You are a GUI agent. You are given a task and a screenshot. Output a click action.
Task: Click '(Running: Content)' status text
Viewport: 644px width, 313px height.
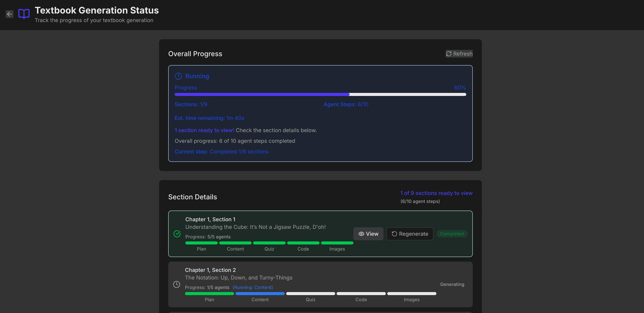253,287
